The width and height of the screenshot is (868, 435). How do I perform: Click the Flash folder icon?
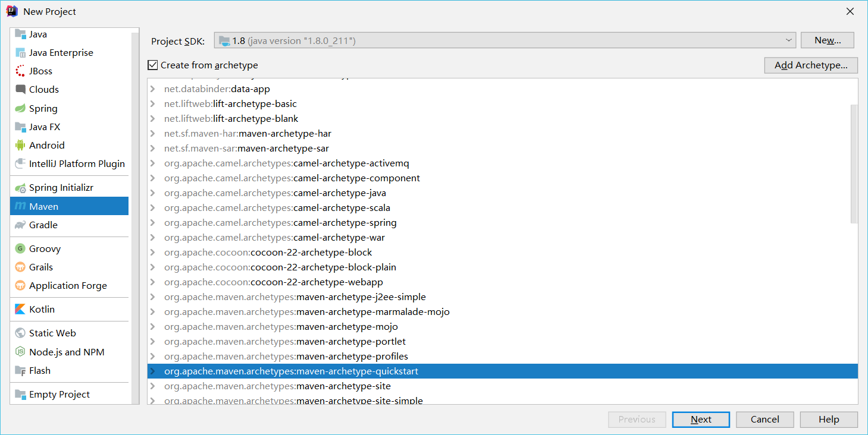click(20, 370)
